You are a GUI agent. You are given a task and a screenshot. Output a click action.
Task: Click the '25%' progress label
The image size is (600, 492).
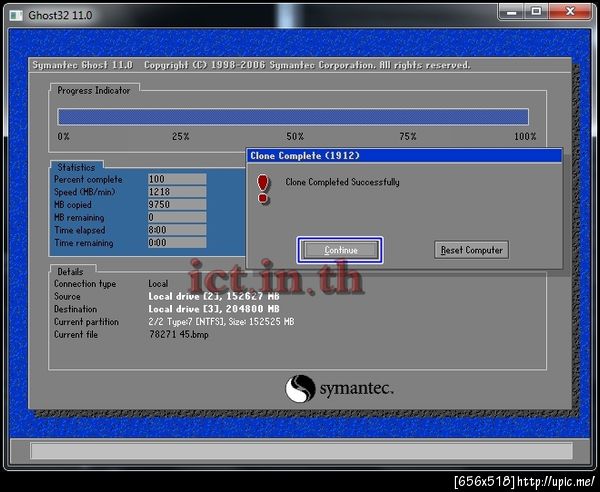(181, 137)
